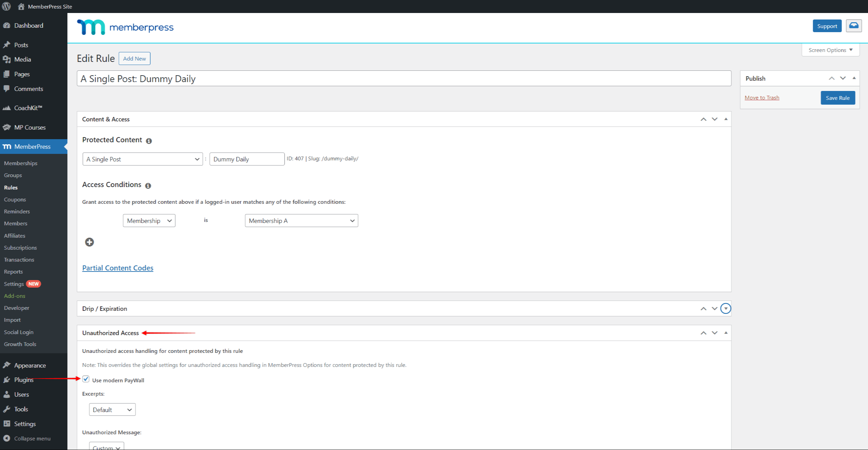Click the Comments bubble icon
Image resolution: width=868 pixels, height=450 pixels.
click(6, 89)
